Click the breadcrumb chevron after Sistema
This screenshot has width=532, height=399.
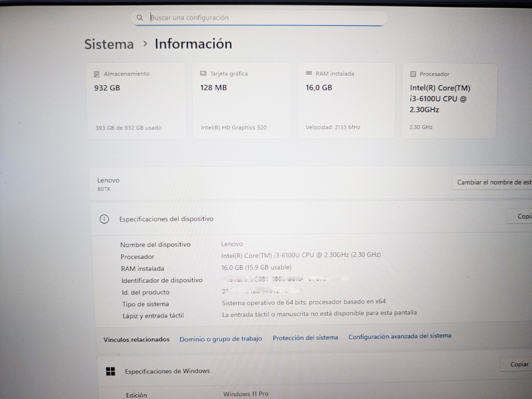click(145, 44)
